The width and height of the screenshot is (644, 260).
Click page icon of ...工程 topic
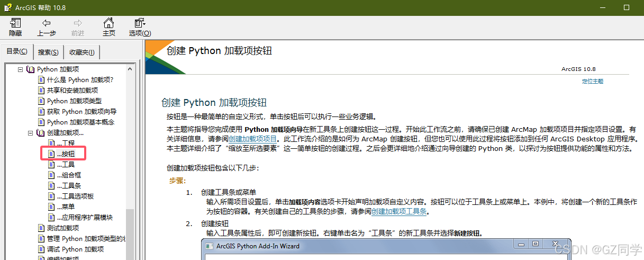pos(51,144)
